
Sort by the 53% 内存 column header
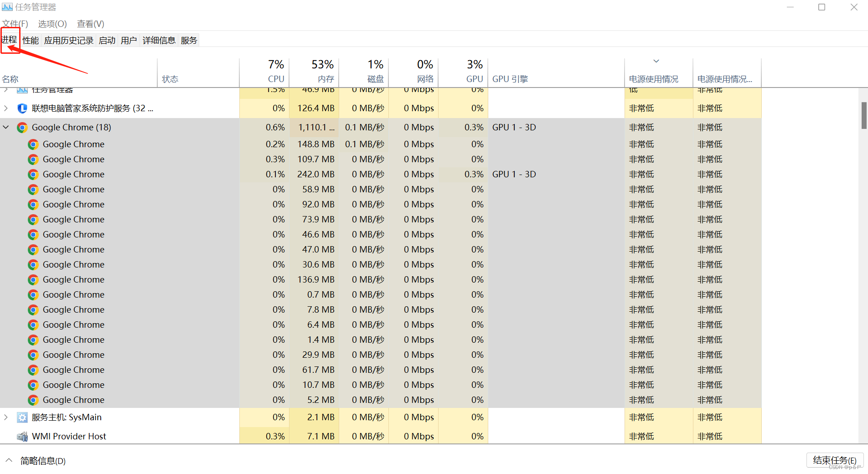click(x=314, y=73)
